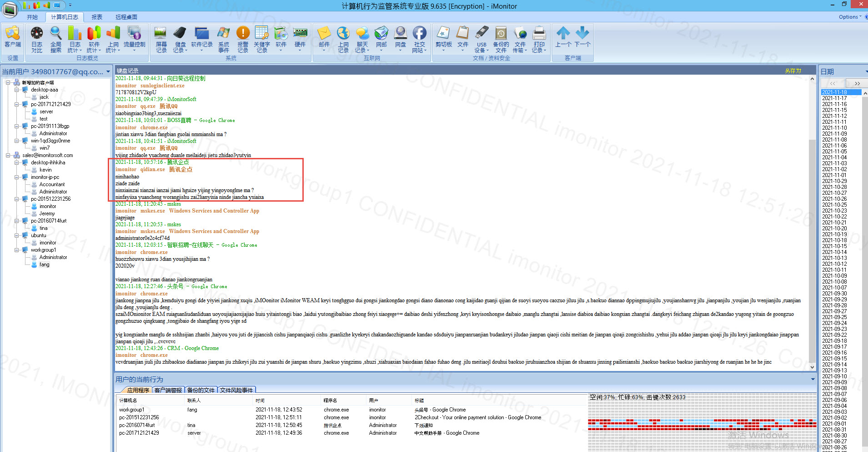Open 邮件 mail records
The height and width of the screenshot is (452, 868).
(x=324, y=39)
